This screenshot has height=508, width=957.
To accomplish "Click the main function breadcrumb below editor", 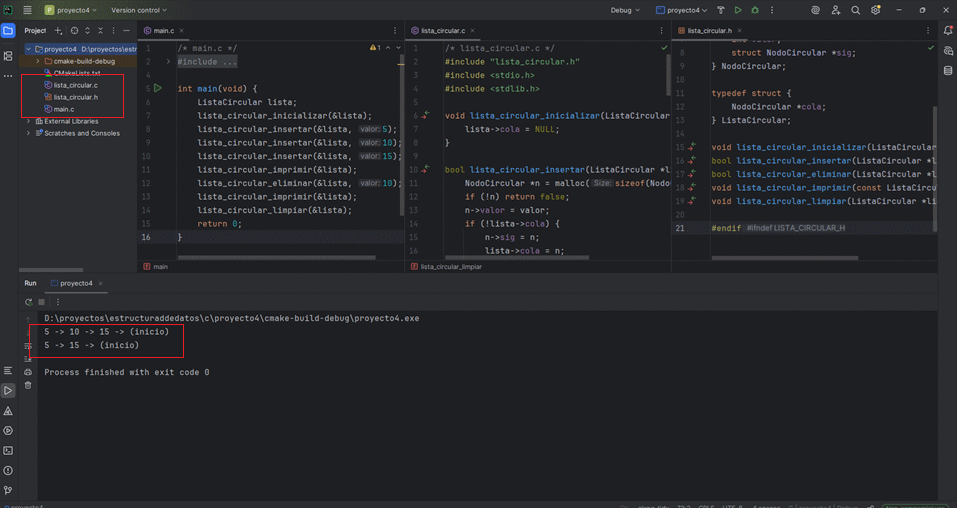I will [x=160, y=267].
